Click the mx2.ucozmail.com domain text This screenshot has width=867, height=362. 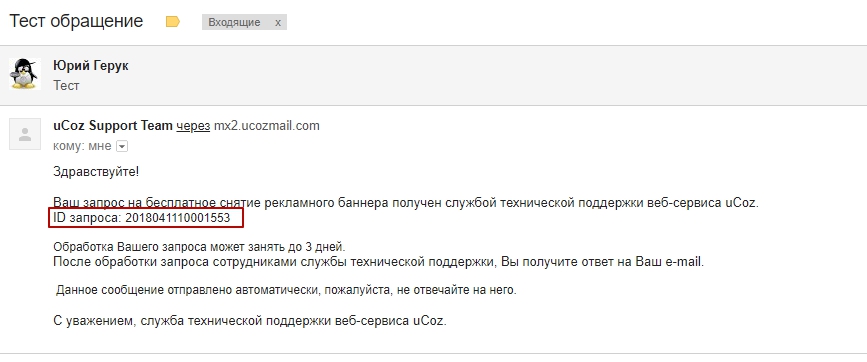(x=267, y=126)
